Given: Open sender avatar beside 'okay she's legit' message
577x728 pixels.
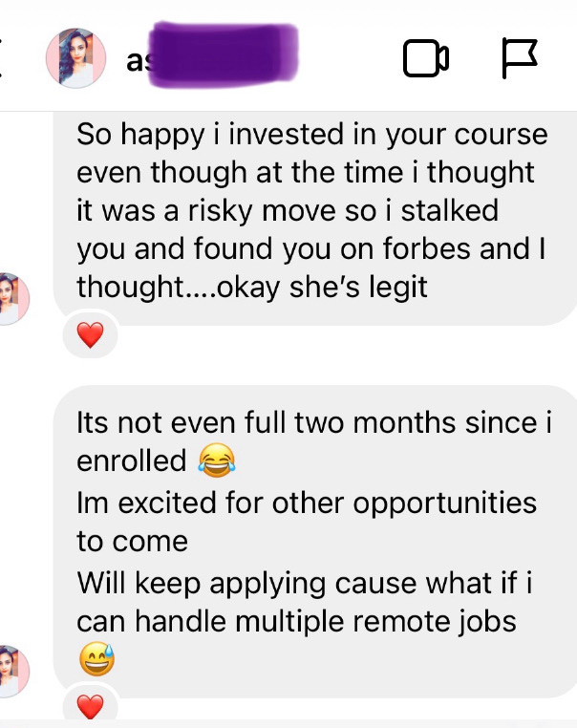Looking at the screenshot, I should coord(14,299).
